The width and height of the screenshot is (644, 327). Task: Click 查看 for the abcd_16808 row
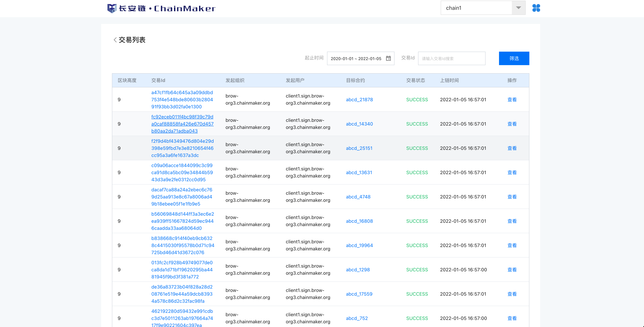(512, 221)
